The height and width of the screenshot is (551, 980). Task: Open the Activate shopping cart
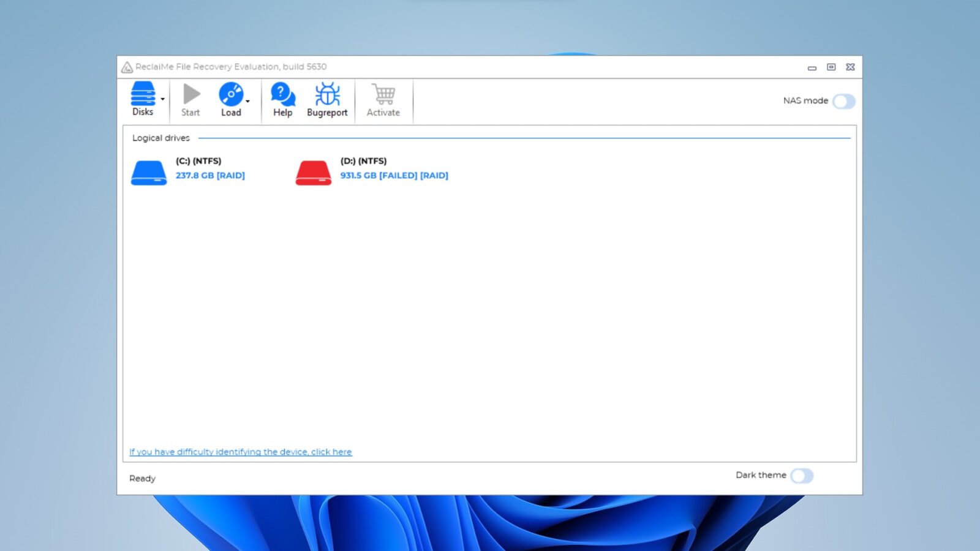383,99
